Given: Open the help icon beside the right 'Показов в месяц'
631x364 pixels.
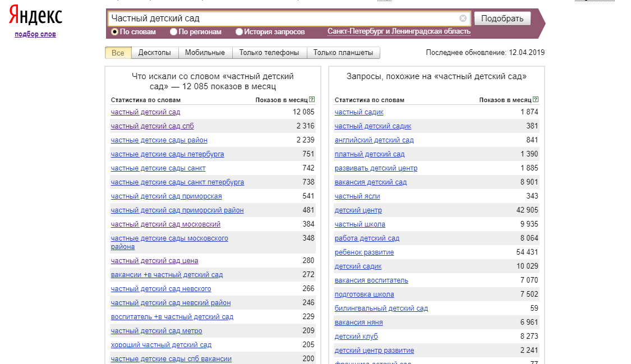Looking at the screenshot, I should pyautogui.click(x=536, y=99).
